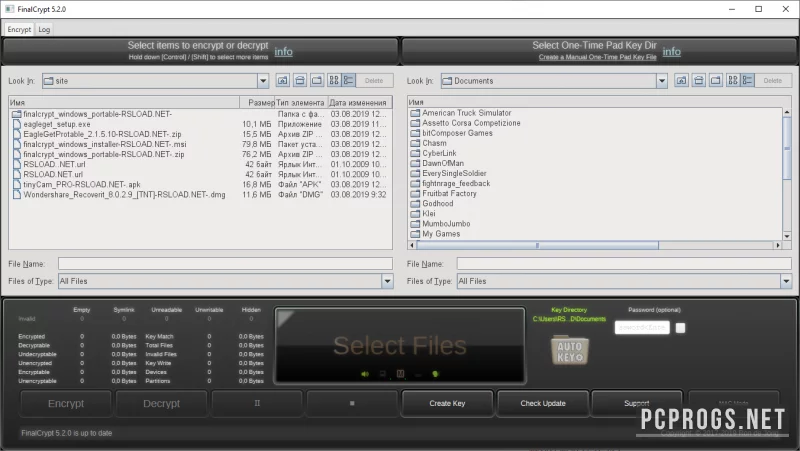
Task: Click the pause button
Action: pos(257,404)
